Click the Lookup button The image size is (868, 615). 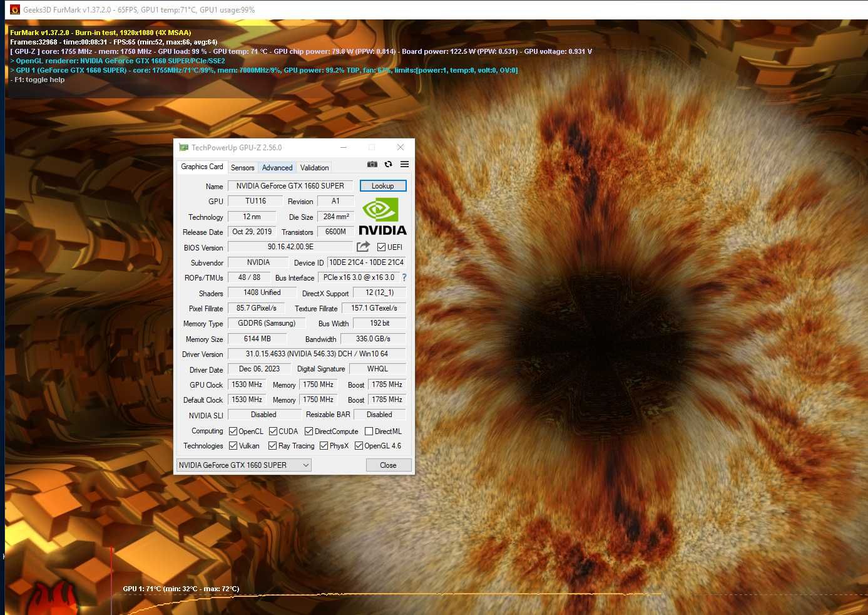[x=383, y=186]
